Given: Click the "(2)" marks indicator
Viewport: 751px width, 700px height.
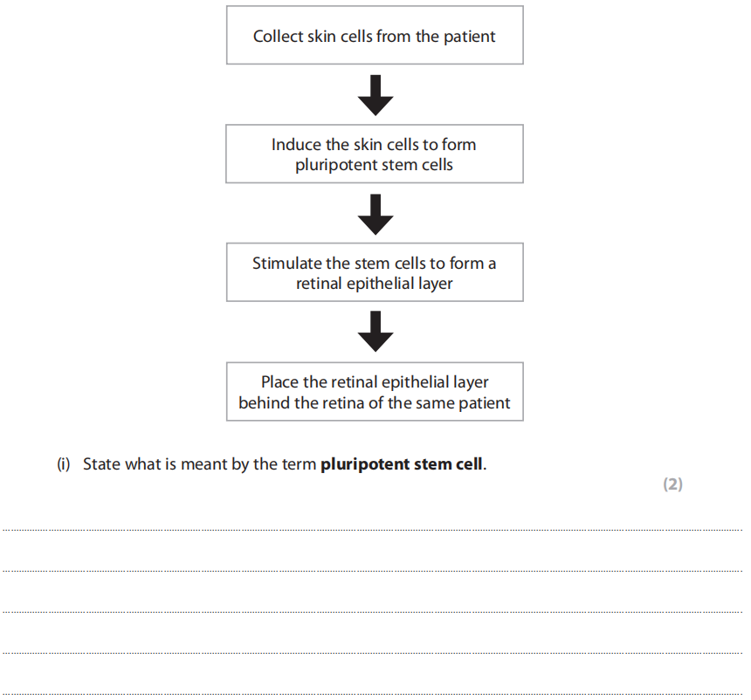Looking at the screenshot, I should tap(672, 484).
